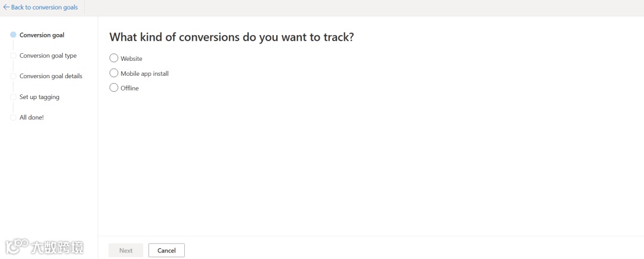644x259 pixels.
Task: Choose the Offline radio button
Action: pyautogui.click(x=114, y=88)
